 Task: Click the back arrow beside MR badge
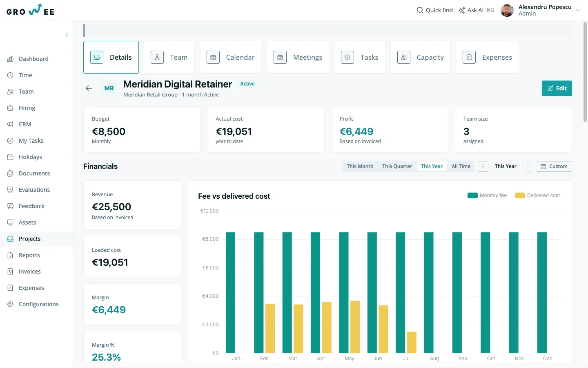point(89,88)
